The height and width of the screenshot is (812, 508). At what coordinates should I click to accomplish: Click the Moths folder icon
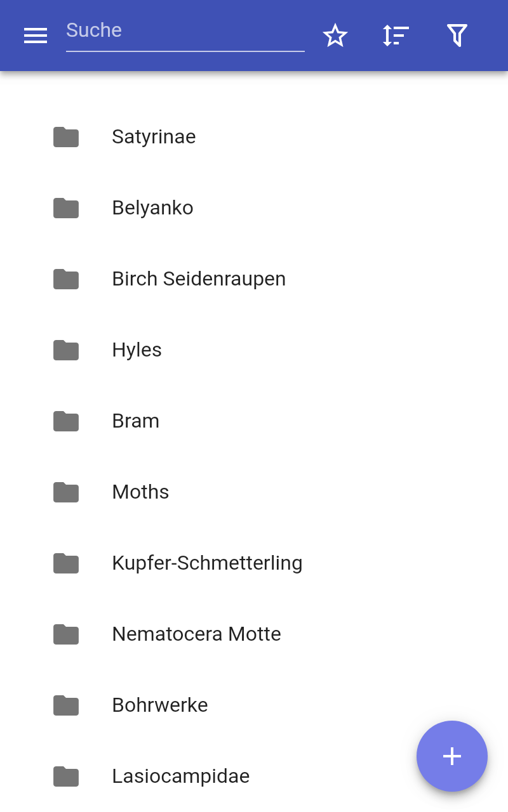(66, 492)
